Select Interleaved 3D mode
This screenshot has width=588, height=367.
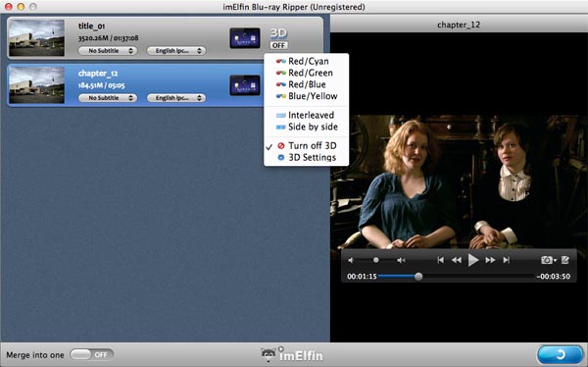(306, 115)
